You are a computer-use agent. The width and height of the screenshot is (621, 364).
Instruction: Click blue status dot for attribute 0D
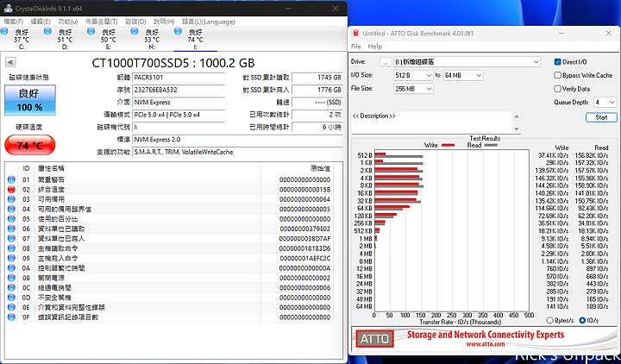click(x=11, y=298)
